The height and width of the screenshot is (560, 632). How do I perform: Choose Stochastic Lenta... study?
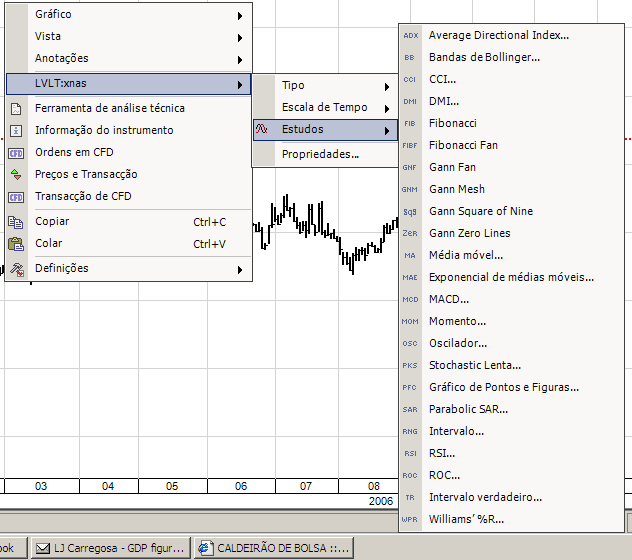click(511, 365)
